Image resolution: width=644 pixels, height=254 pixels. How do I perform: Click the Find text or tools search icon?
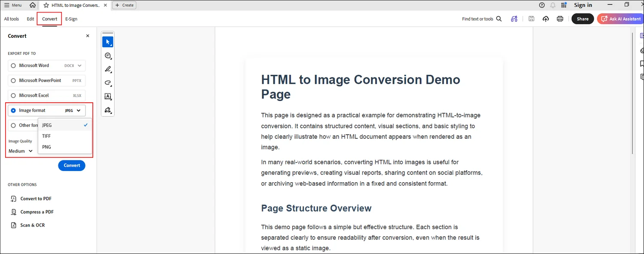498,19
